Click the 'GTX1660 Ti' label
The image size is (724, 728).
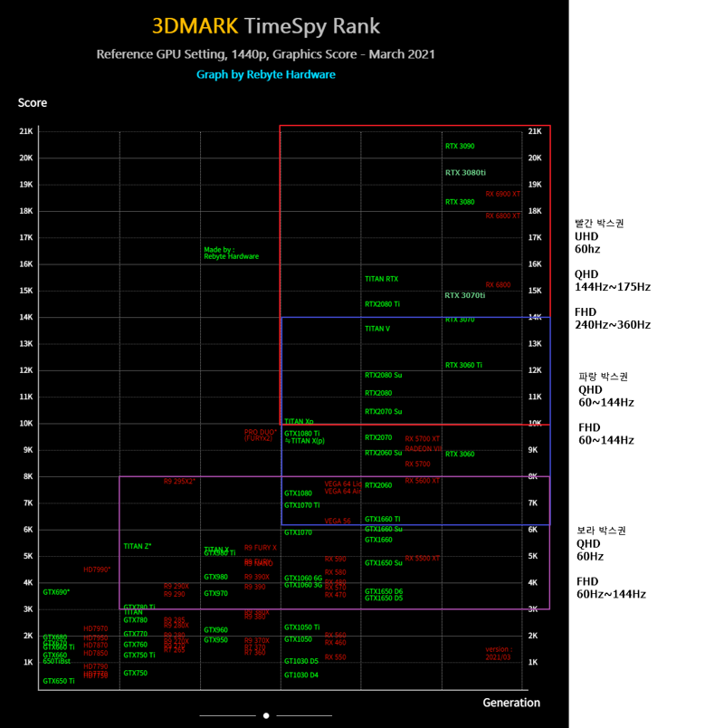click(x=383, y=519)
